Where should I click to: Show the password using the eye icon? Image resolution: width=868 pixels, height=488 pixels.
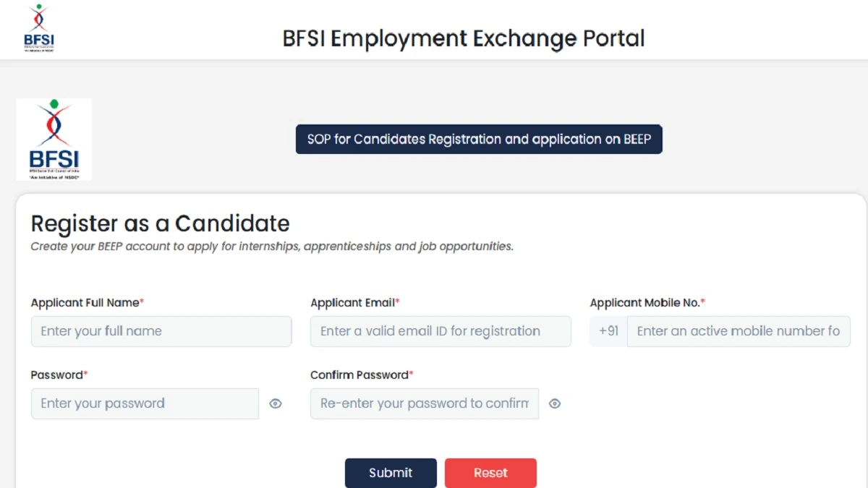coord(276,403)
